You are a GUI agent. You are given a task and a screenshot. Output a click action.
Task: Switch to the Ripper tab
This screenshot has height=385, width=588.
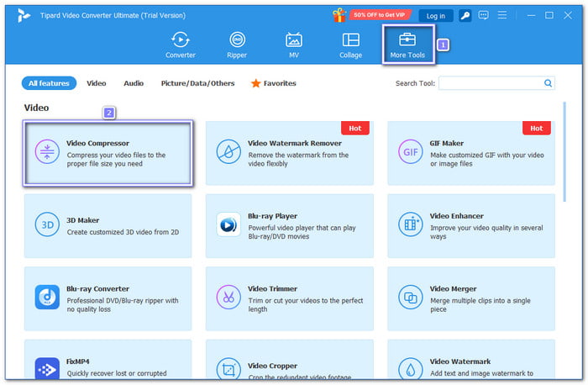click(x=238, y=45)
